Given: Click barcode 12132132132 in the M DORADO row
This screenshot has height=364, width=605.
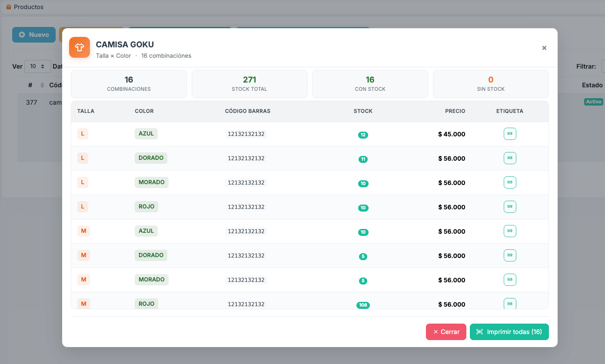Looking at the screenshot, I should point(246,256).
